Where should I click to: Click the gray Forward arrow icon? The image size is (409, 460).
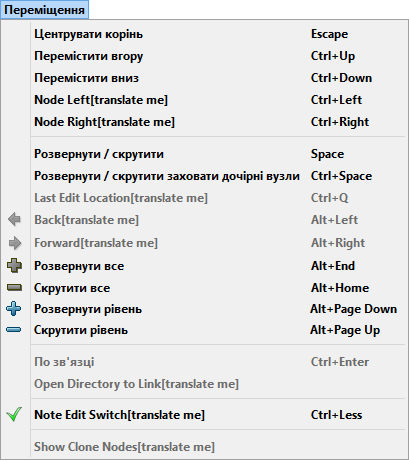click(x=15, y=243)
